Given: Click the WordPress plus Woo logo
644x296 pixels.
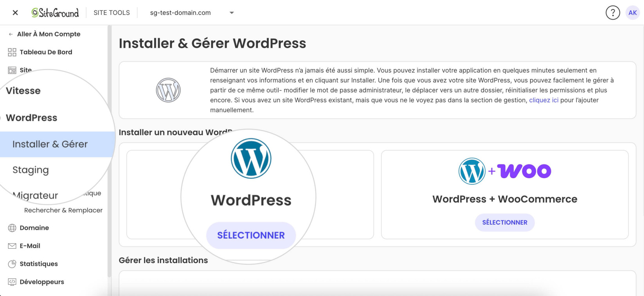Looking at the screenshot, I should [505, 171].
